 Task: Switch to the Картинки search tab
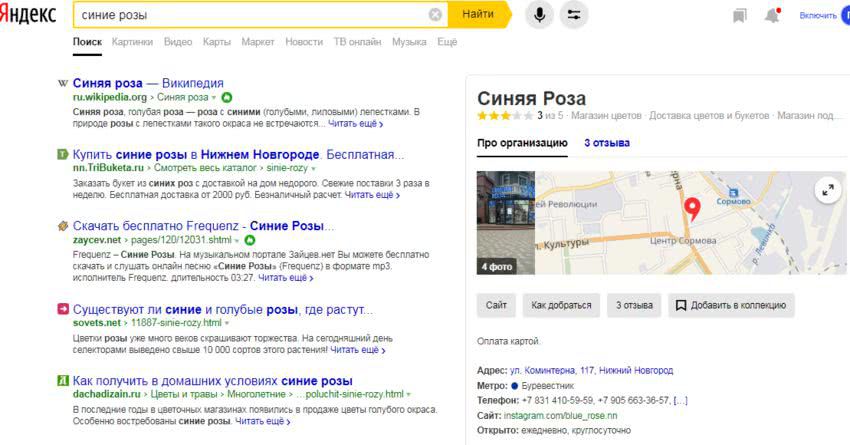pos(132,42)
